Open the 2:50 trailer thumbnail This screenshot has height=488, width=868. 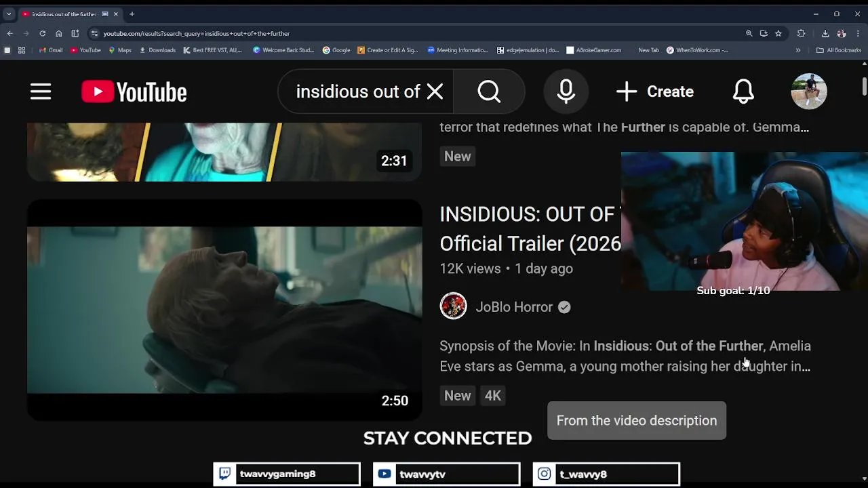tap(224, 310)
